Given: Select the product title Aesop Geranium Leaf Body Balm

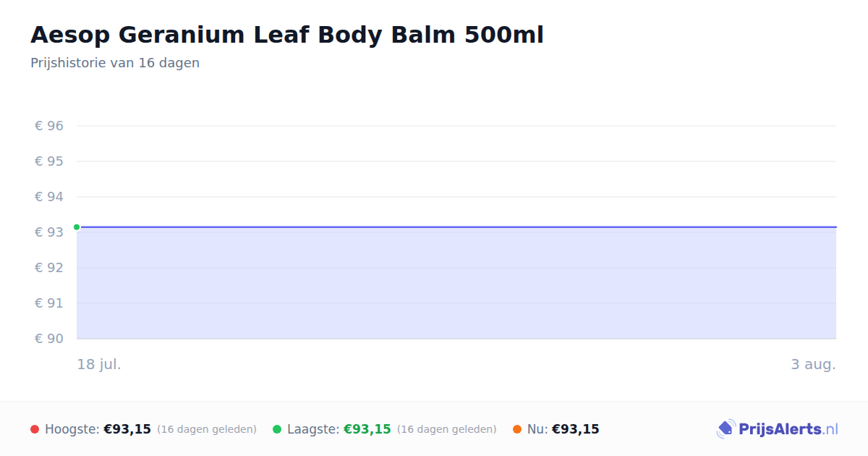Looking at the screenshot, I should 287,35.
